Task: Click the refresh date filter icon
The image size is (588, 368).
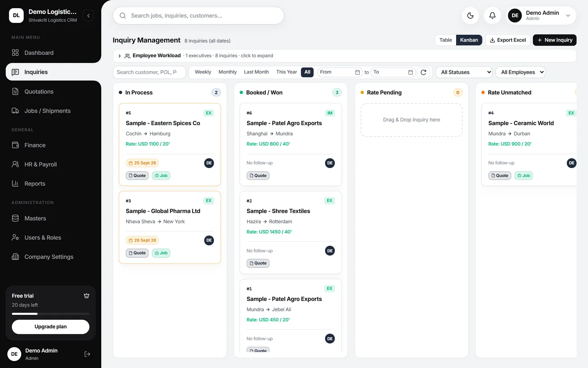Action: (423, 72)
